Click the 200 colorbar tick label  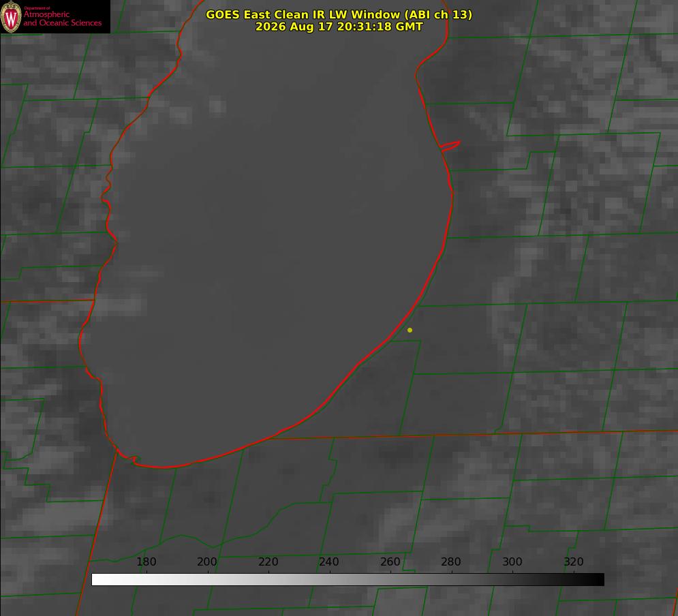(207, 561)
